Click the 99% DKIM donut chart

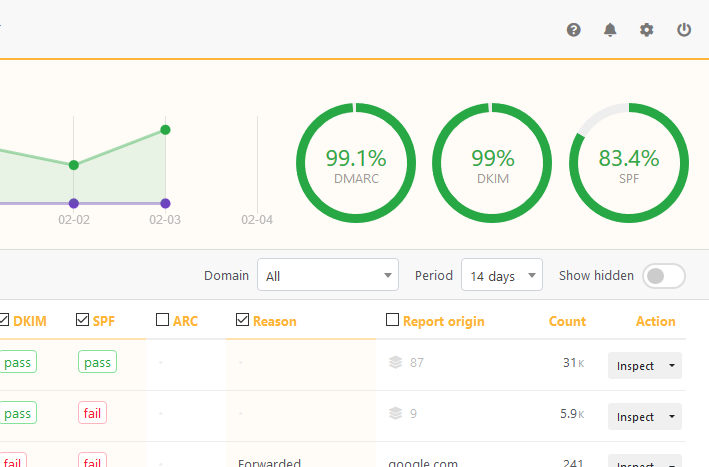(x=492, y=162)
